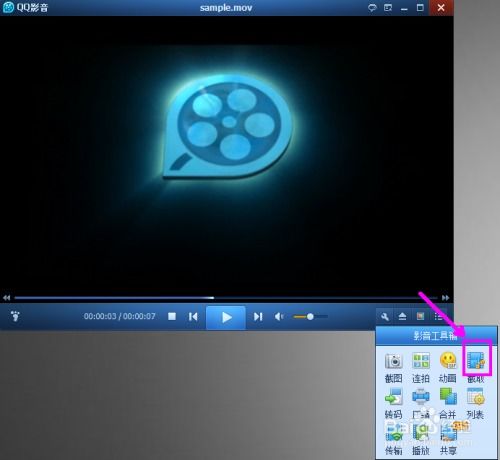This screenshot has height=460, width=500.
Task: Stop the video playback
Action: point(172,316)
